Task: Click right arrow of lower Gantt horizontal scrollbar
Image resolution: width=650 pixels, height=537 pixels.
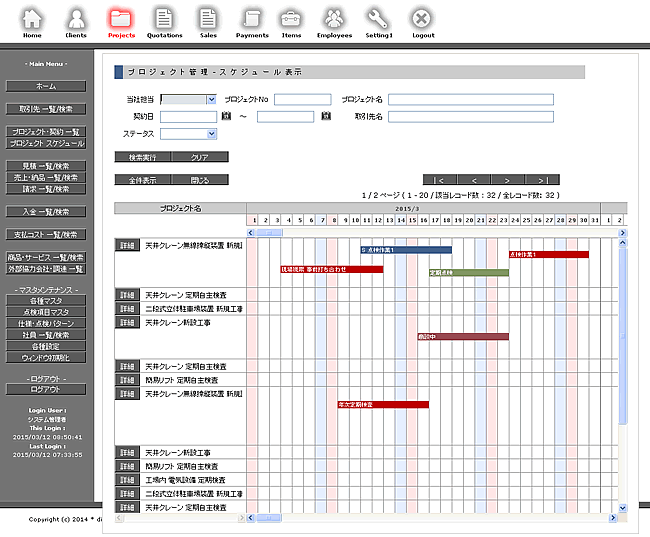Action: [x=613, y=518]
